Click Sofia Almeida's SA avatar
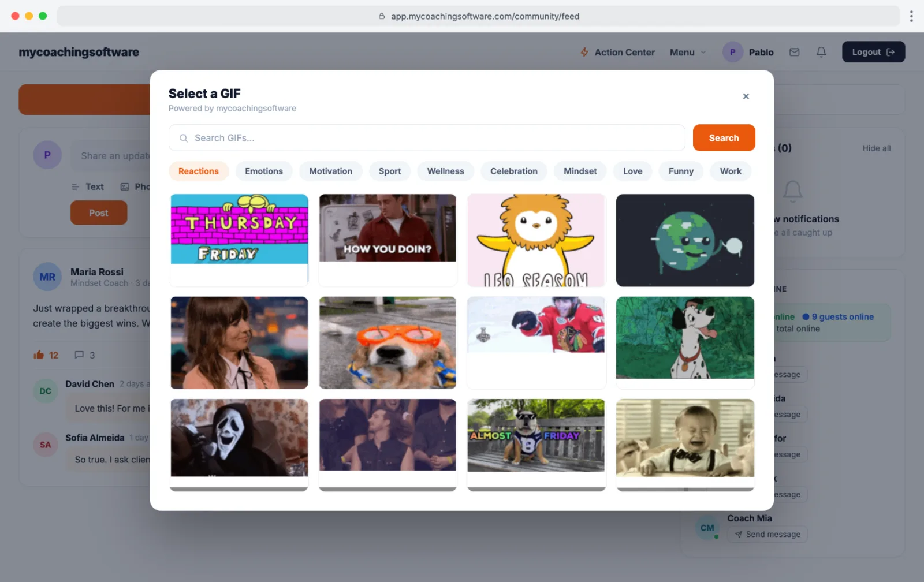924x582 pixels. coord(45,445)
